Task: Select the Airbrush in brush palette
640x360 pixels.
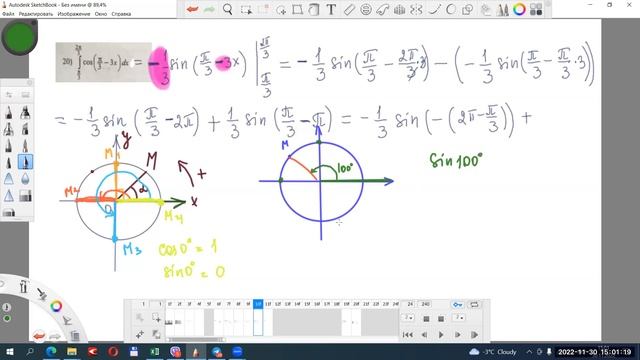Action: pyautogui.click(x=25, y=112)
